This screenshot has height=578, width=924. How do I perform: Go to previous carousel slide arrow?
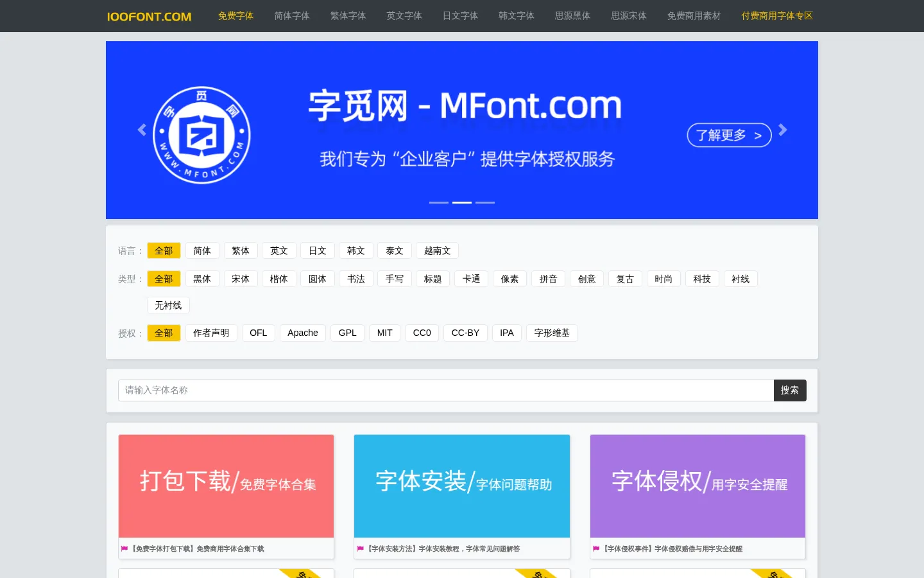142,130
